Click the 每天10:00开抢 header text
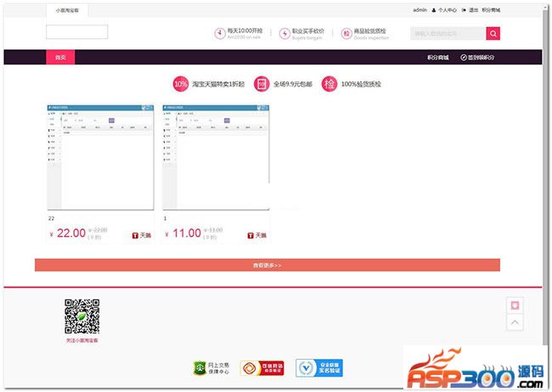 tap(245, 31)
